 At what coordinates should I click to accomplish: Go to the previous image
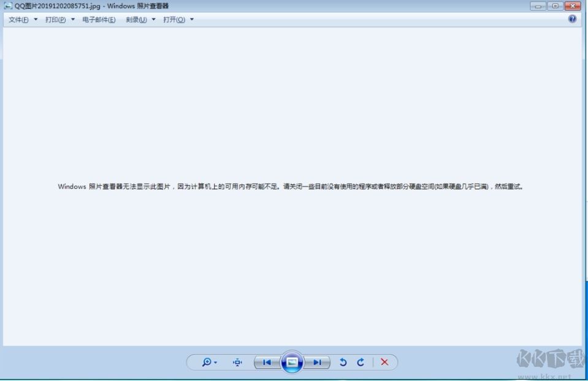pyautogui.click(x=268, y=362)
